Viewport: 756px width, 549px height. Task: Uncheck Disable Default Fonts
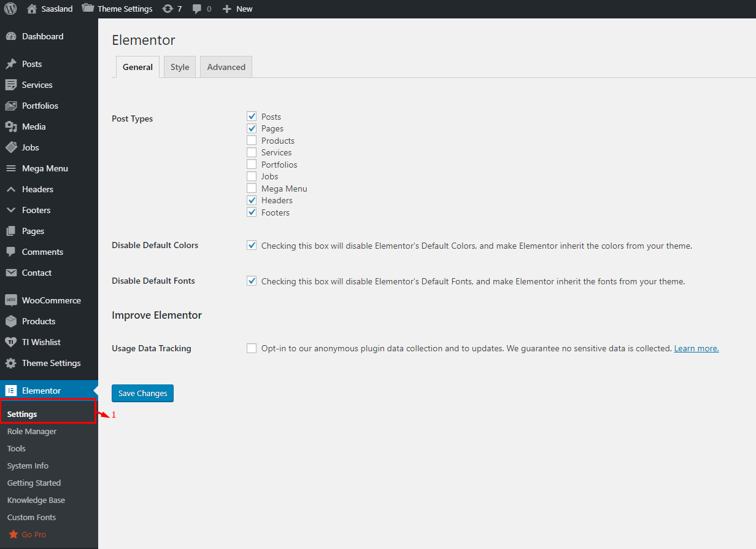click(x=252, y=281)
